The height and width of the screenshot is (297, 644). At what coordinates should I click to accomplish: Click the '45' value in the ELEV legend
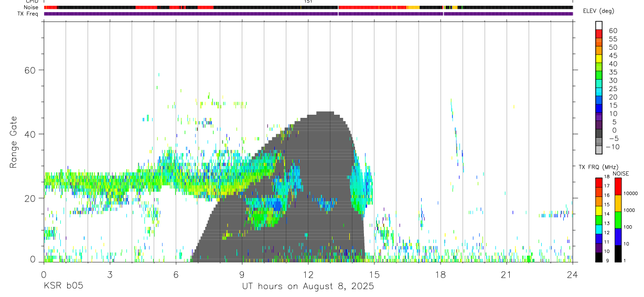(x=613, y=56)
